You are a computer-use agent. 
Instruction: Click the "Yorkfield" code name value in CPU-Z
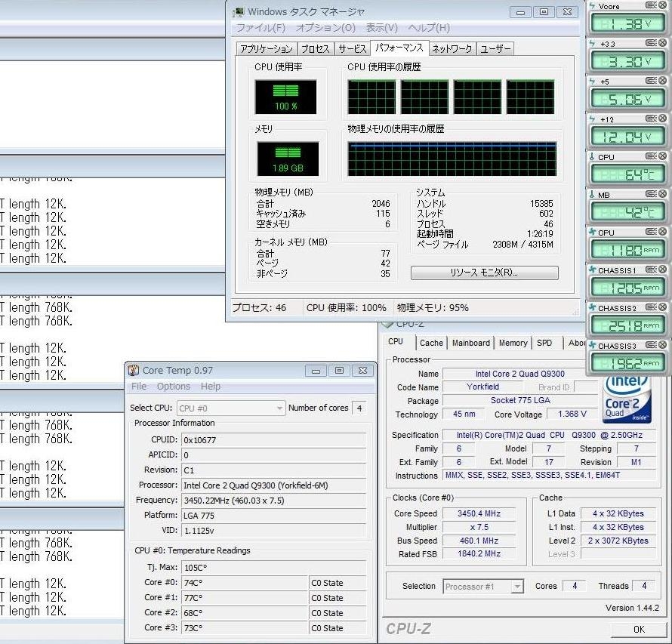click(482, 387)
